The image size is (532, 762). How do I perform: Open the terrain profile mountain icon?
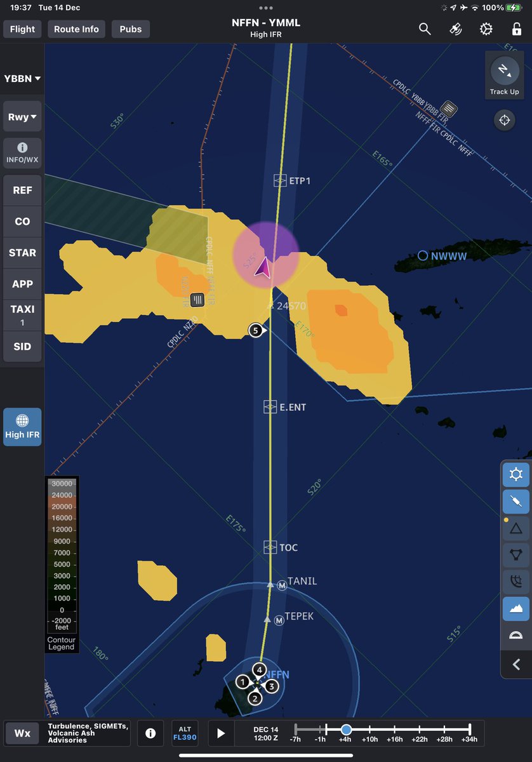tap(515, 608)
